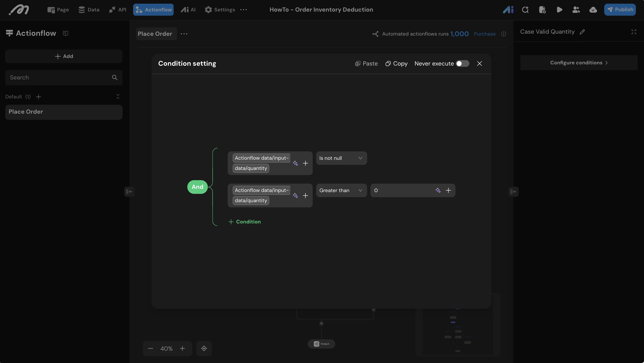644x363 pixels.
Task: Zoom out the canvas
Action: (150, 349)
